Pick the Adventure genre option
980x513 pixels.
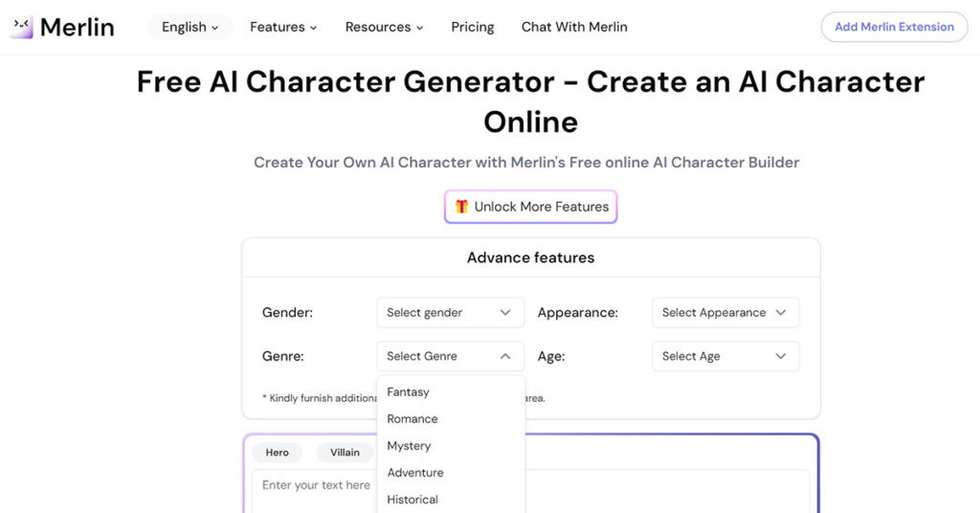click(x=415, y=473)
